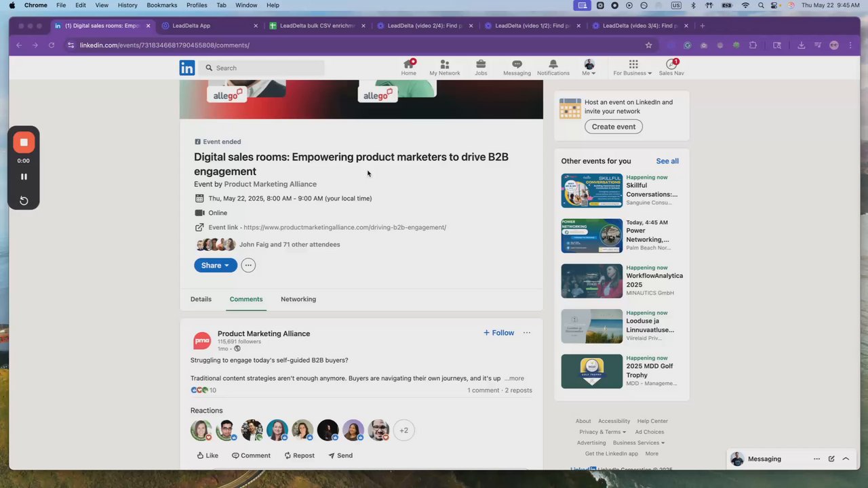Reload the current page
The width and height of the screenshot is (868, 488).
click(52, 45)
